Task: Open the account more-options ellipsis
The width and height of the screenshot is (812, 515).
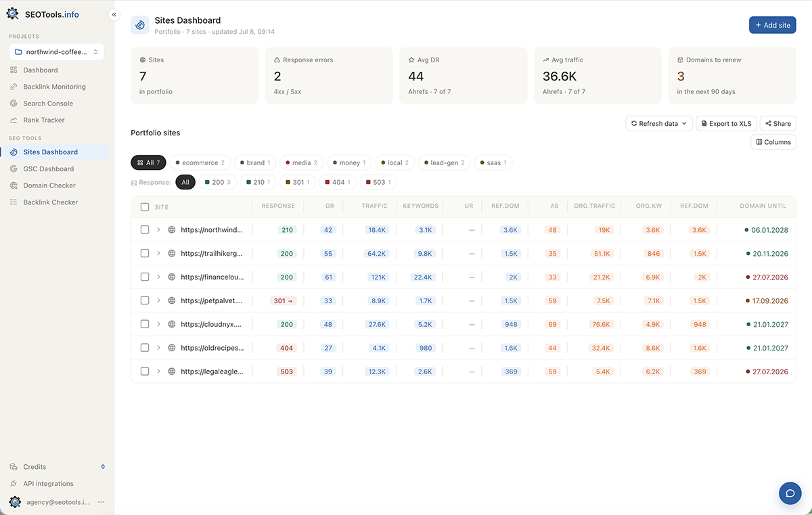Action: click(x=101, y=502)
